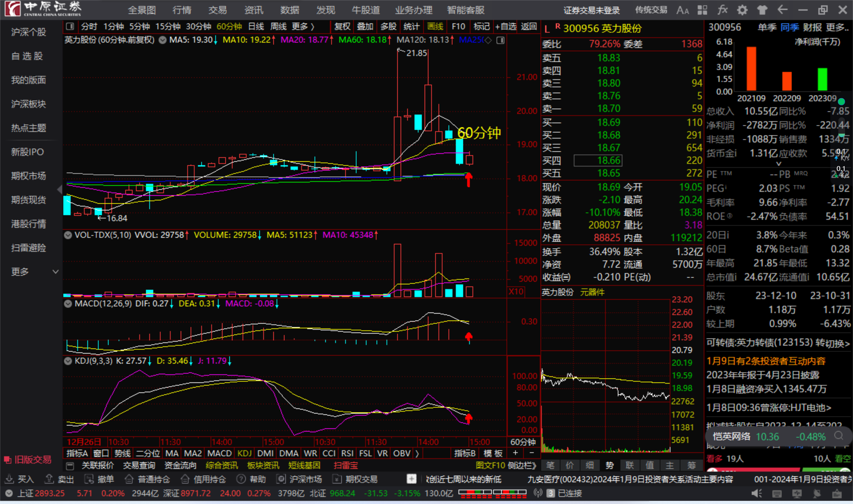Open the 更多 period dropdown in chart toolbar
The width and height of the screenshot is (853, 504).
pos(303,27)
